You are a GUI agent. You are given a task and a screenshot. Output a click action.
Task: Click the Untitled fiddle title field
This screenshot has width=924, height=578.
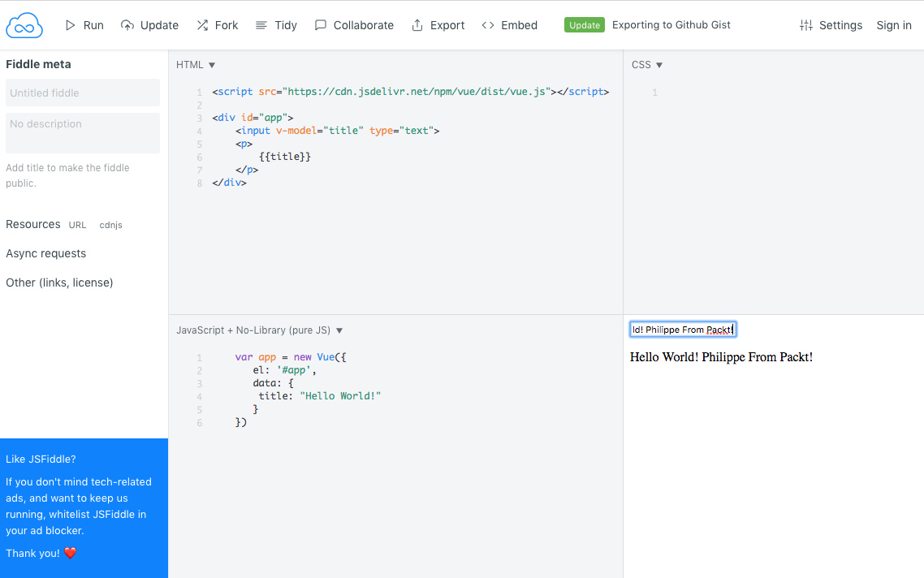pyautogui.click(x=83, y=93)
